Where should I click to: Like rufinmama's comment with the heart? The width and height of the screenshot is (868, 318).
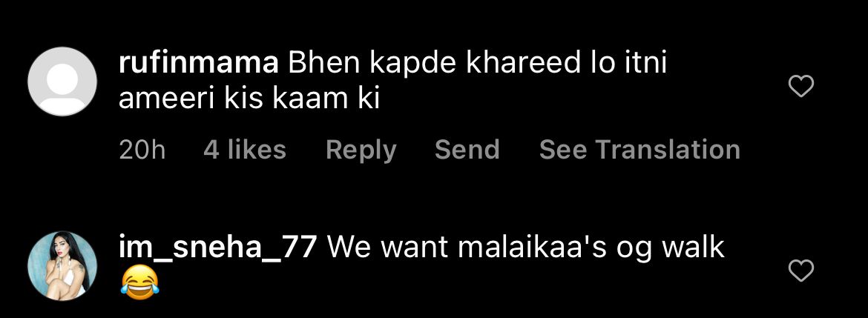800,86
